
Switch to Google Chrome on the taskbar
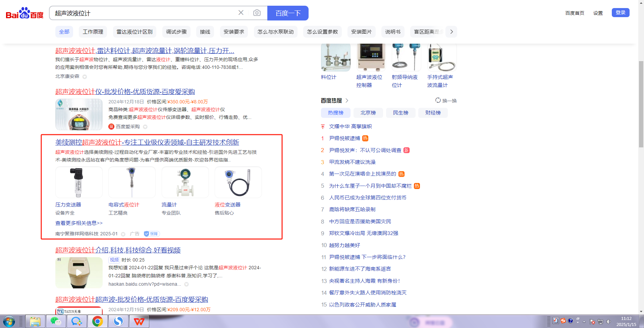point(97,322)
